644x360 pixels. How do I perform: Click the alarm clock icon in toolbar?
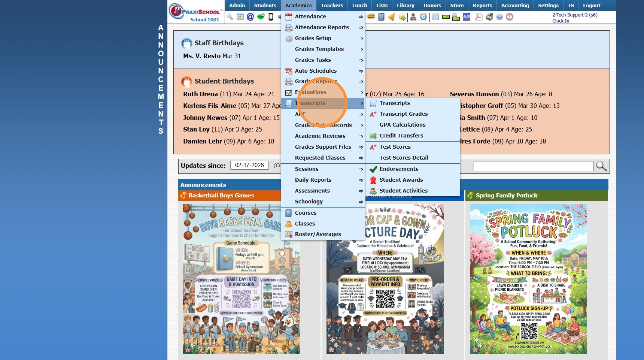[423, 17]
